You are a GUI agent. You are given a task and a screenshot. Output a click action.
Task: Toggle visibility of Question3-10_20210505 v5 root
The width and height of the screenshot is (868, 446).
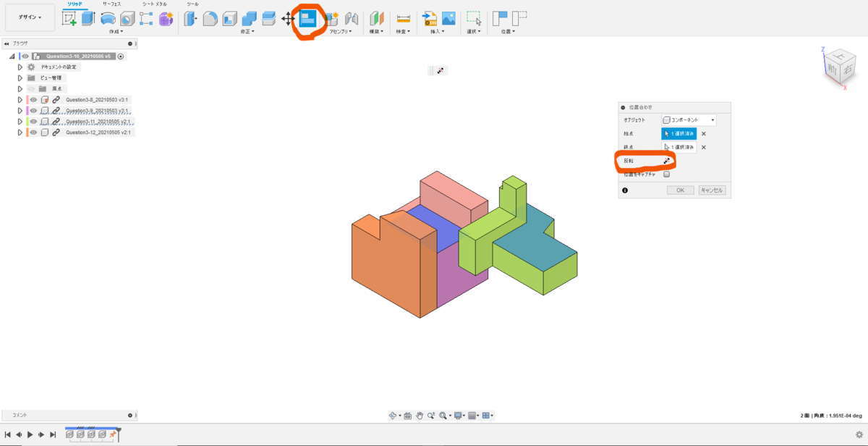click(25, 56)
